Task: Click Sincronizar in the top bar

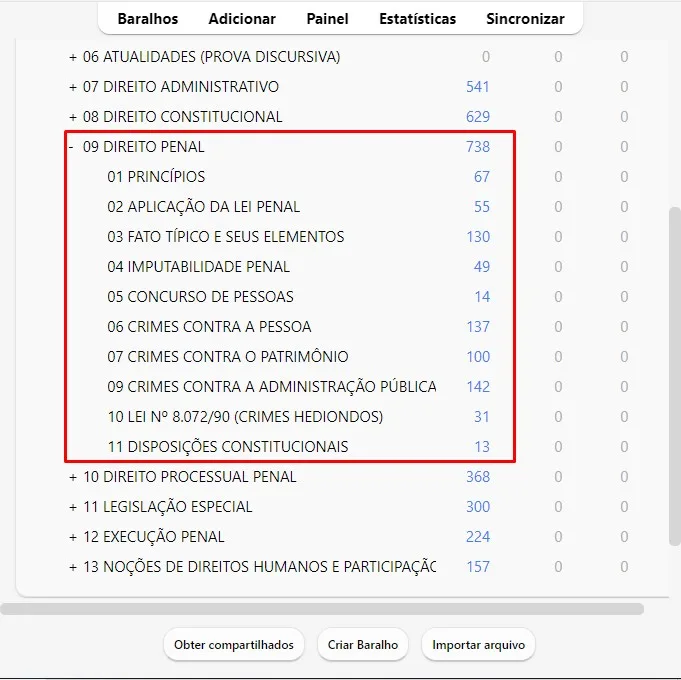Action: 525,19
